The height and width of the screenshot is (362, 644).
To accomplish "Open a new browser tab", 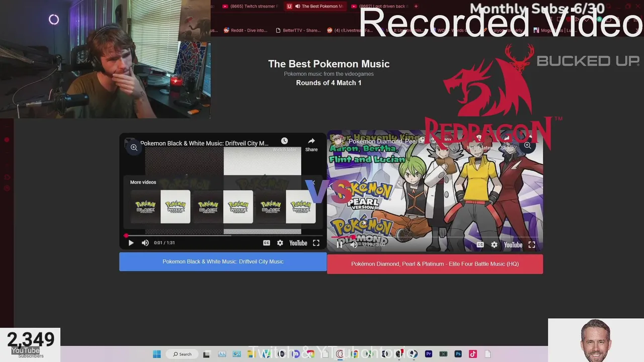I will [x=416, y=6].
